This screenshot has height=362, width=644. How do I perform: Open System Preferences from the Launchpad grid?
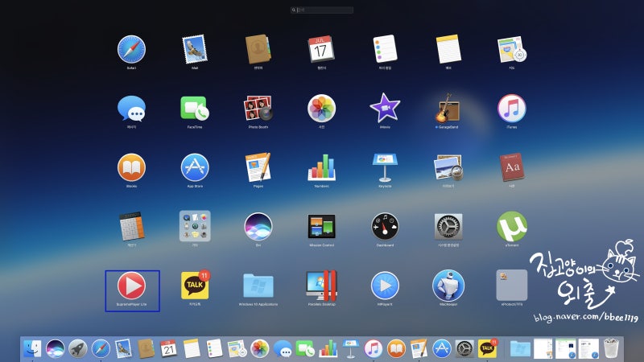[448, 226]
